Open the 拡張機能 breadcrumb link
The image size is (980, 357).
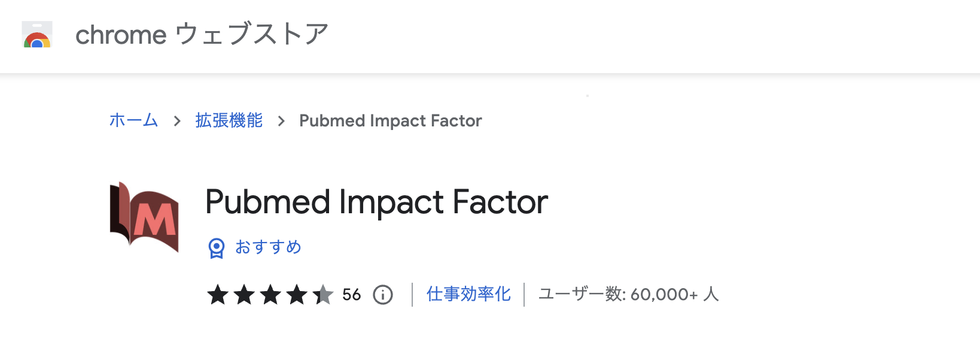tap(228, 120)
